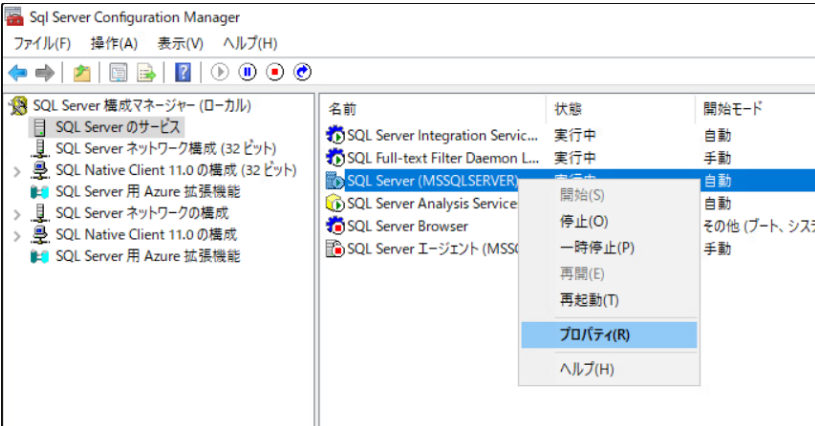Expand the SQL Native Client 11.0 の構成 node
Image resolution: width=815 pixels, height=426 pixels.
pyautogui.click(x=17, y=236)
